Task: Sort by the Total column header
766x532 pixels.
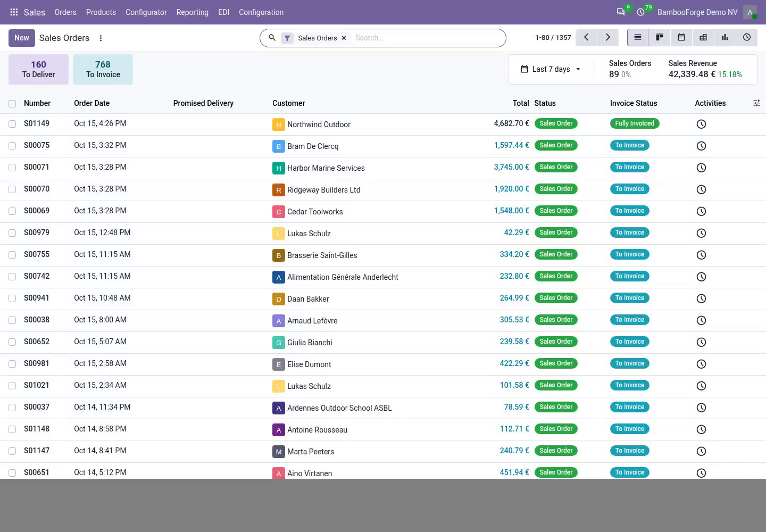Action: point(521,103)
